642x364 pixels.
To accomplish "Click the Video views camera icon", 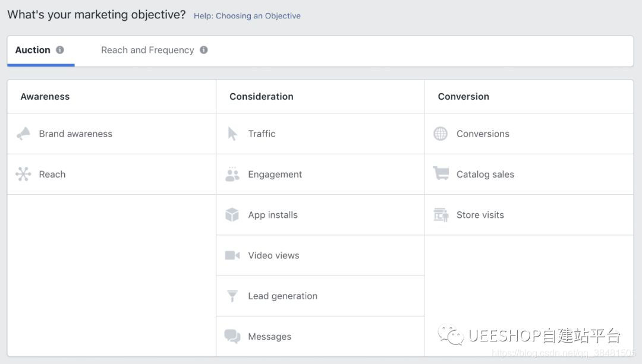I will pyautogui.click(x=232, y=255).
